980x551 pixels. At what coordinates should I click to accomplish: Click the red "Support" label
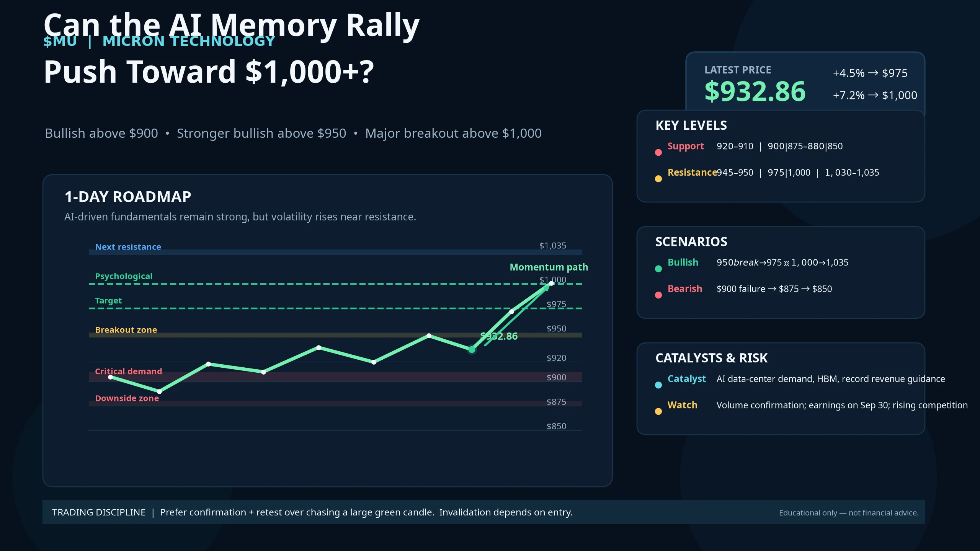686,146
